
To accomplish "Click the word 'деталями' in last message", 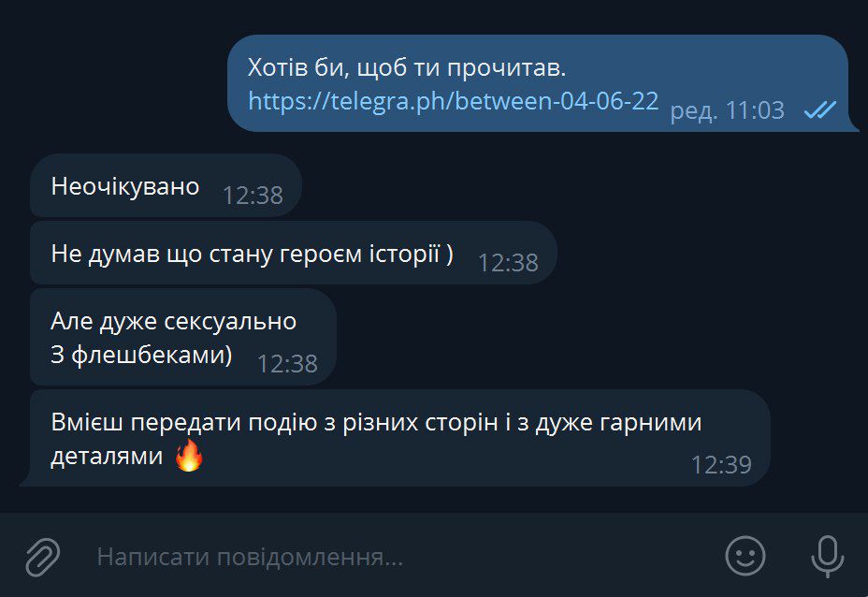I will pyautogui.click(x=107, y=457).
